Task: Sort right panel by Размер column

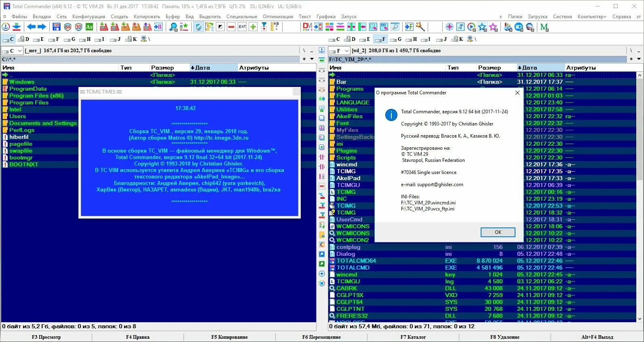Action: click(496, 68)
